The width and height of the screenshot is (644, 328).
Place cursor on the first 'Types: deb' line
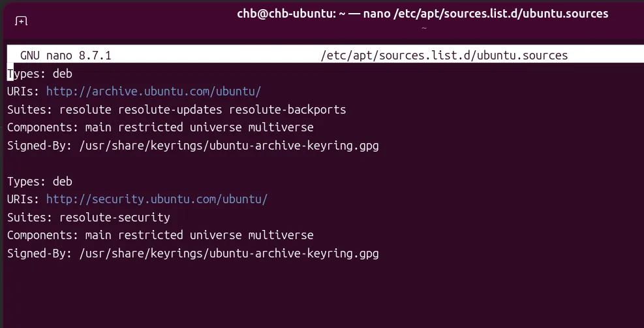click(x=40, y=74)
